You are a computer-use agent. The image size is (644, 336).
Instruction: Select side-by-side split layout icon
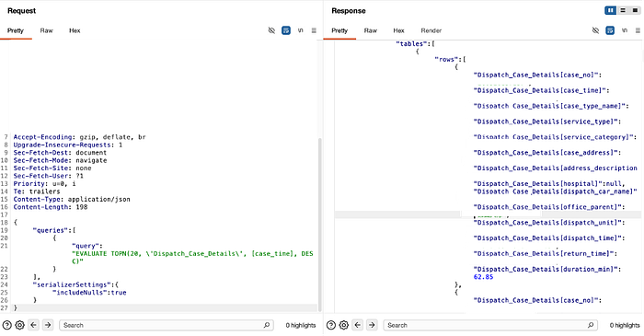[x=610, y=10]
